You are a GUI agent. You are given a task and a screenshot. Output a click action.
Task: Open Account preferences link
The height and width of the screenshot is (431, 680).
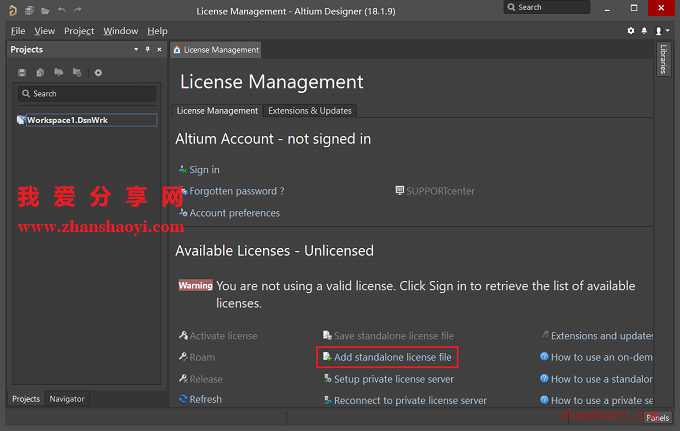click(235, 213)
